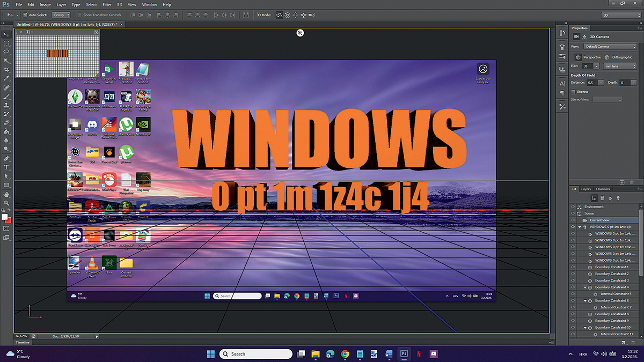Click the FOV value input field
Screen dimensions: 644x362
point(588,66)
